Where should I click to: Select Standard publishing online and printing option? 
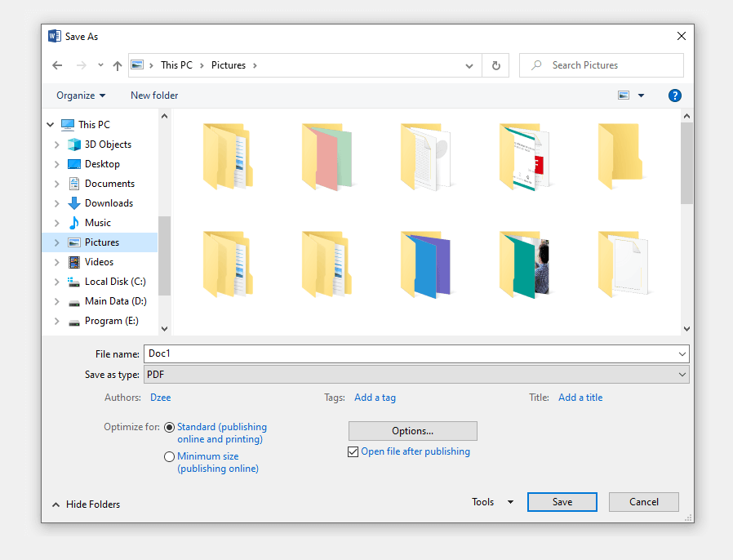pyautogui.click(x=169, y=427)
